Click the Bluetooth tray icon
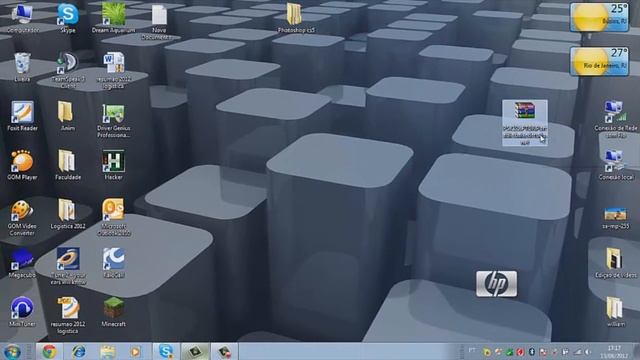The image size is (640, 360). (532, 352)
